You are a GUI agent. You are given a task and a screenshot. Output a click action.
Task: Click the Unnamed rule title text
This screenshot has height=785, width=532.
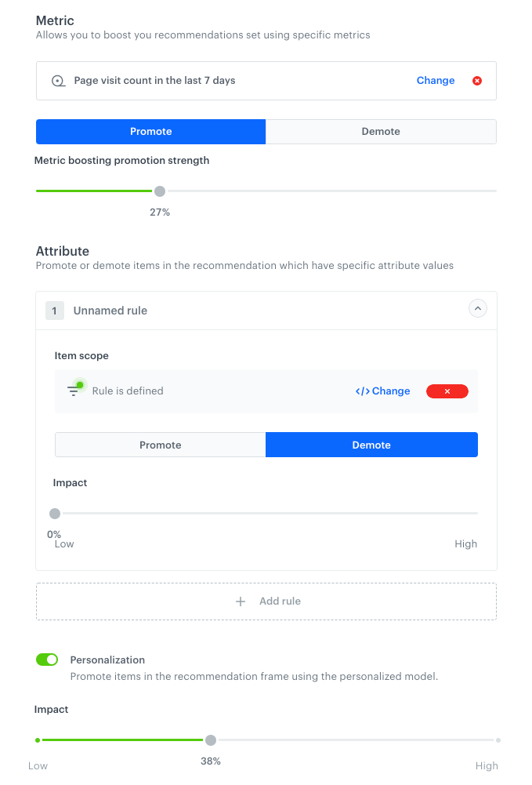pyautogui.click(x=110, y=311)
